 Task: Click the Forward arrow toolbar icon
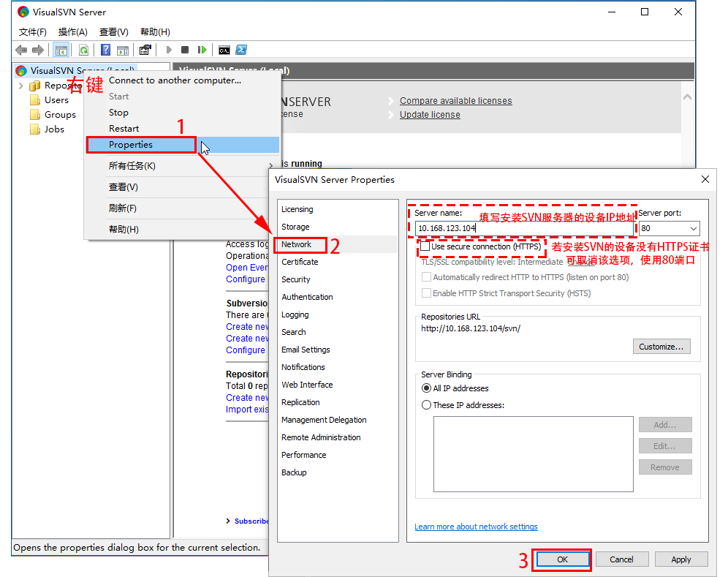click(37, 50)
